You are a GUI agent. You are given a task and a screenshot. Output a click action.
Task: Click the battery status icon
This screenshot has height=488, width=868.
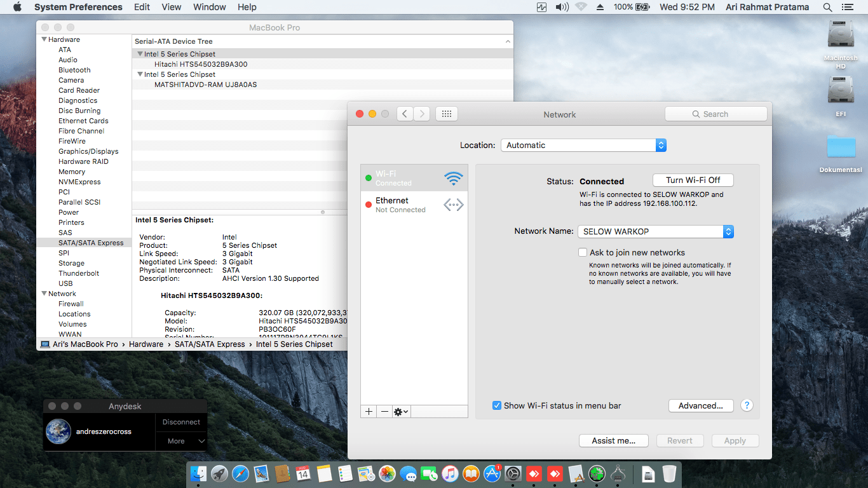[642, 7]
